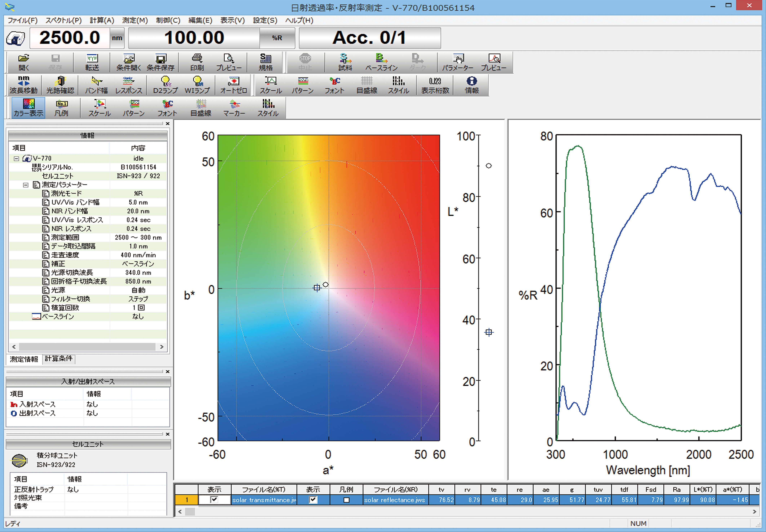Viewport: 766px width, 532px height.
Task: Toggle 表示 checkbox for solar transmittance file
Action: (214, 500)
